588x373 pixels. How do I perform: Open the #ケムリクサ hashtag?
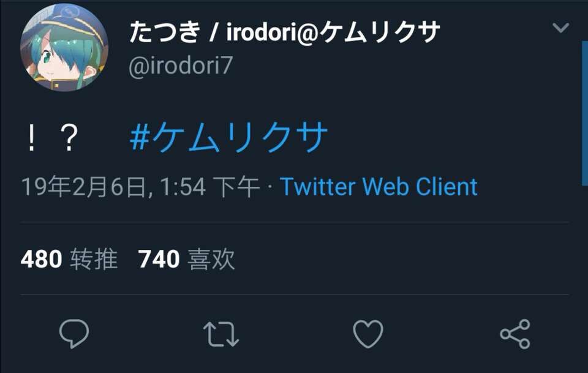(228, 137)
